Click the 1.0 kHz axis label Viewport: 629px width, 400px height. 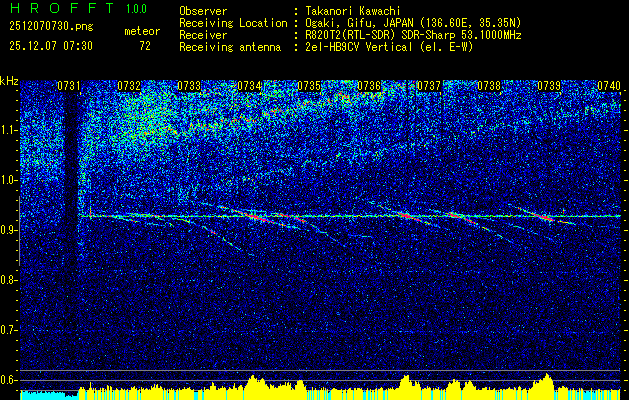(9, 180)
